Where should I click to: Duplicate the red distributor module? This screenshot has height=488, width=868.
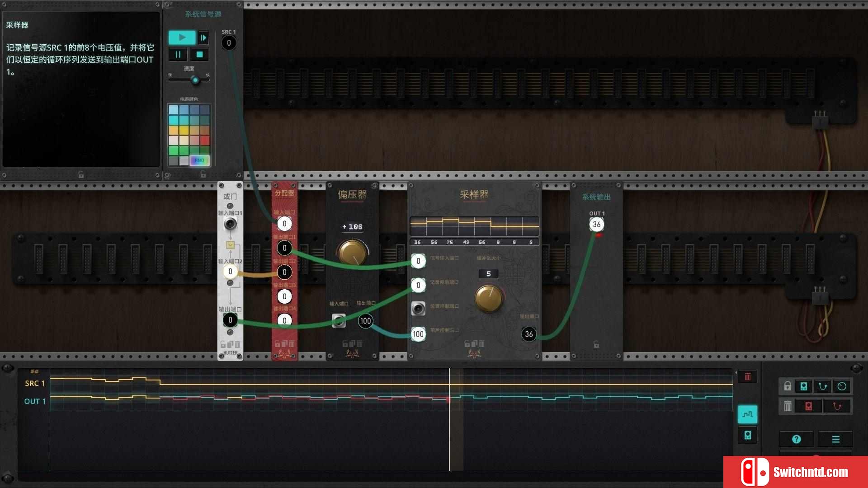(284, 344)
